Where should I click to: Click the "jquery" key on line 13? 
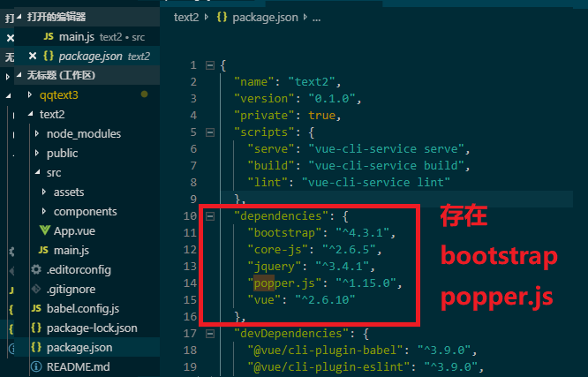(275, 267)
